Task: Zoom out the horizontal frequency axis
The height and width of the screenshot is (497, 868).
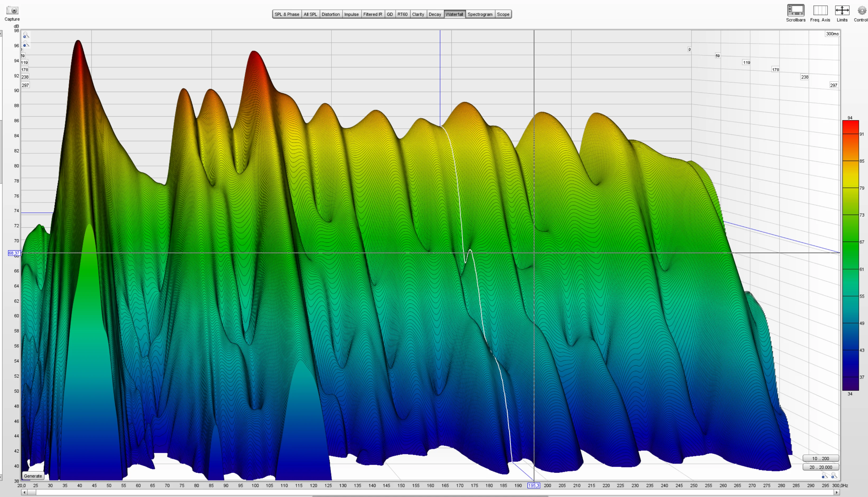Action: [824, 475]
